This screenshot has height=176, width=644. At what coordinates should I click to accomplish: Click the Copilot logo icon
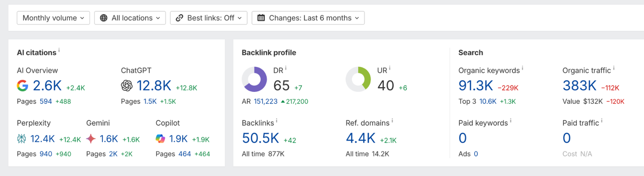160,139
